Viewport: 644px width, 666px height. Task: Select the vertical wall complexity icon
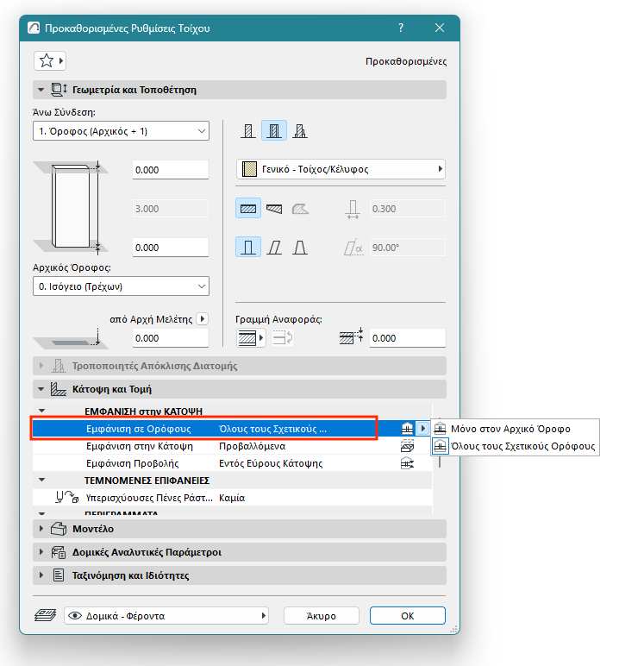248,248
